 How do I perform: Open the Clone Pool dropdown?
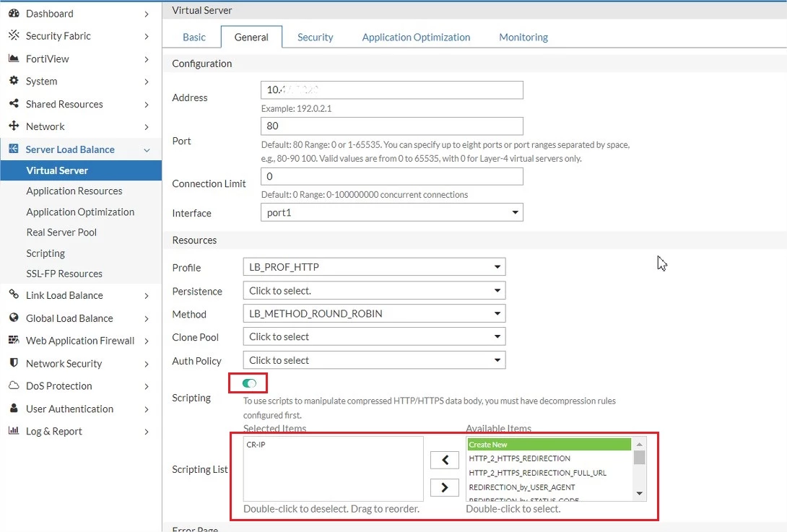375,337
